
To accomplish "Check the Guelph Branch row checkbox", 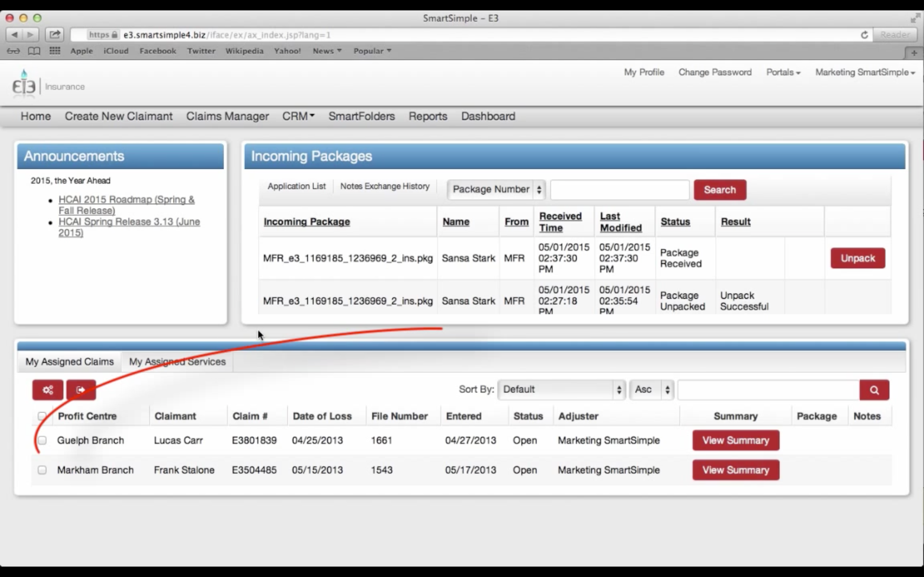I will (x=42, y=440).
